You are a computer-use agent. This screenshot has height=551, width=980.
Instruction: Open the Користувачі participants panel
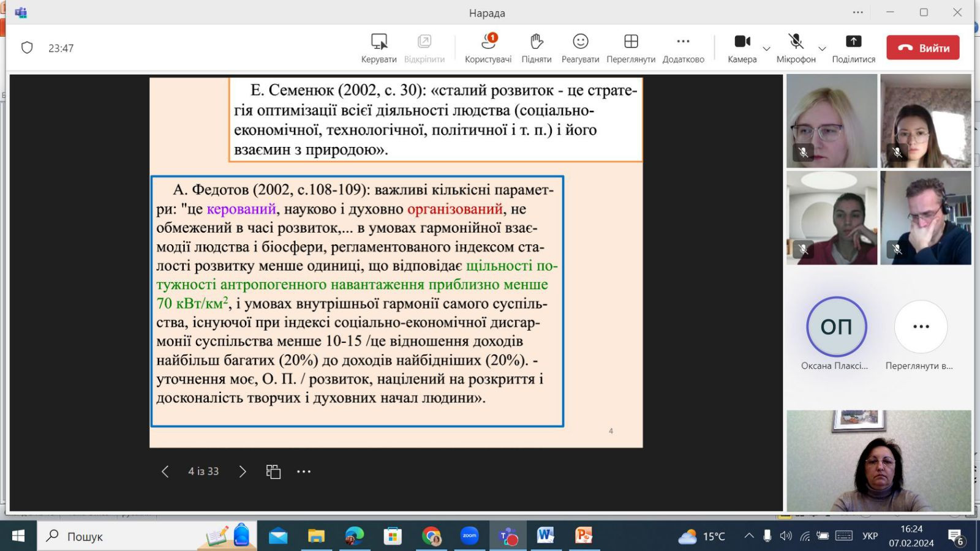point(488,48)
